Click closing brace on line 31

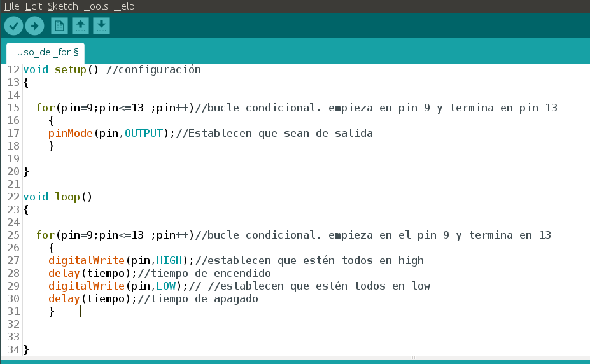(52, 312)
